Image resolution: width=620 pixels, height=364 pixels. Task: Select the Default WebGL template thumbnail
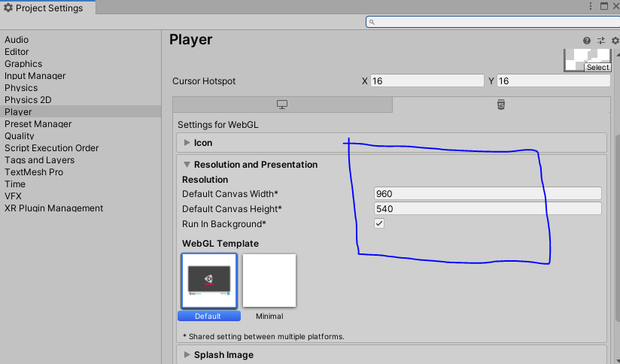pos(209,281)
